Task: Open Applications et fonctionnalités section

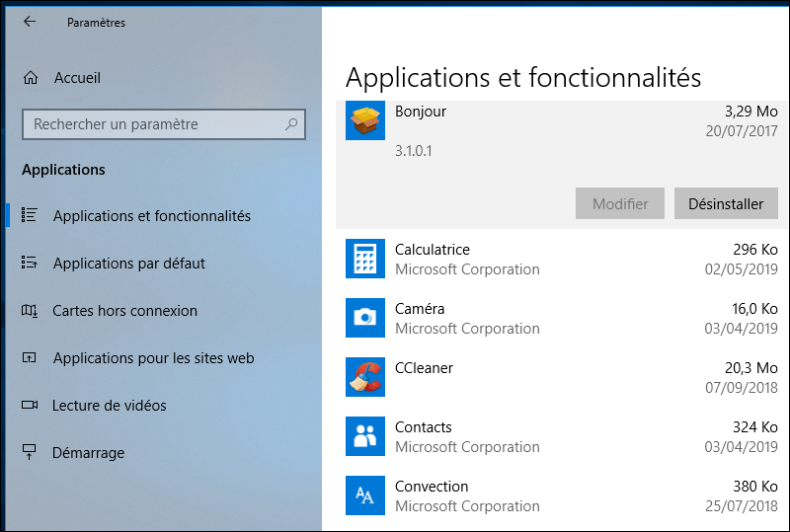Action: tap(151, 216)
